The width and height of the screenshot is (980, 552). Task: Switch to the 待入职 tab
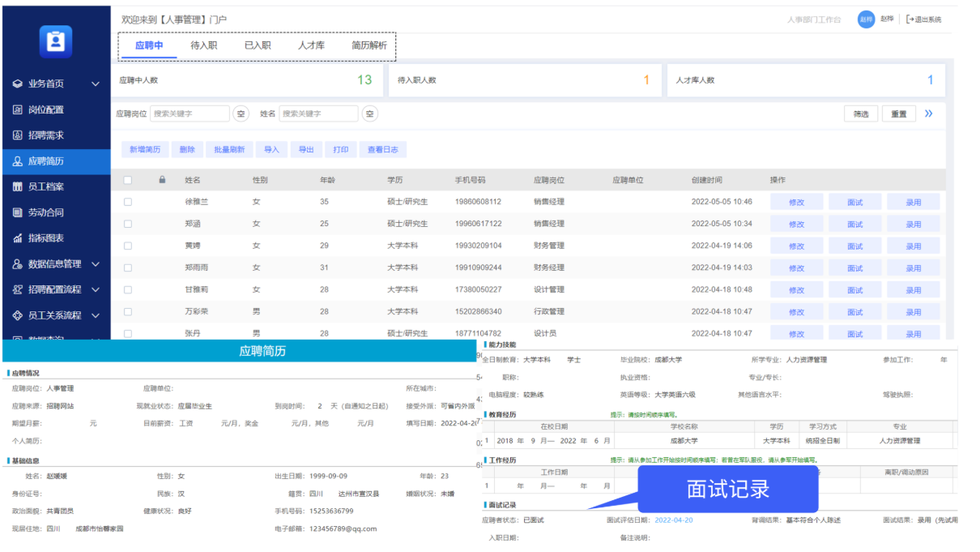pos(203,45)
